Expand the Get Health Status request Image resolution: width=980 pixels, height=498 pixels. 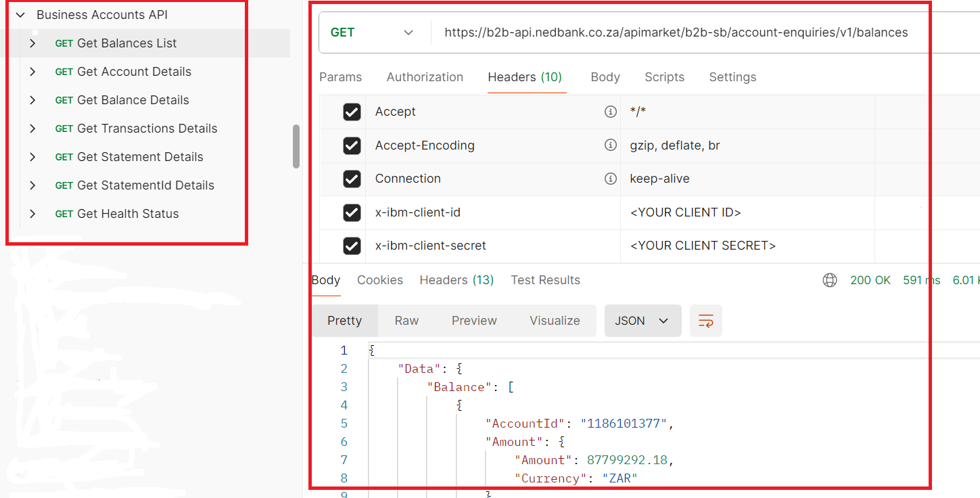32,214
